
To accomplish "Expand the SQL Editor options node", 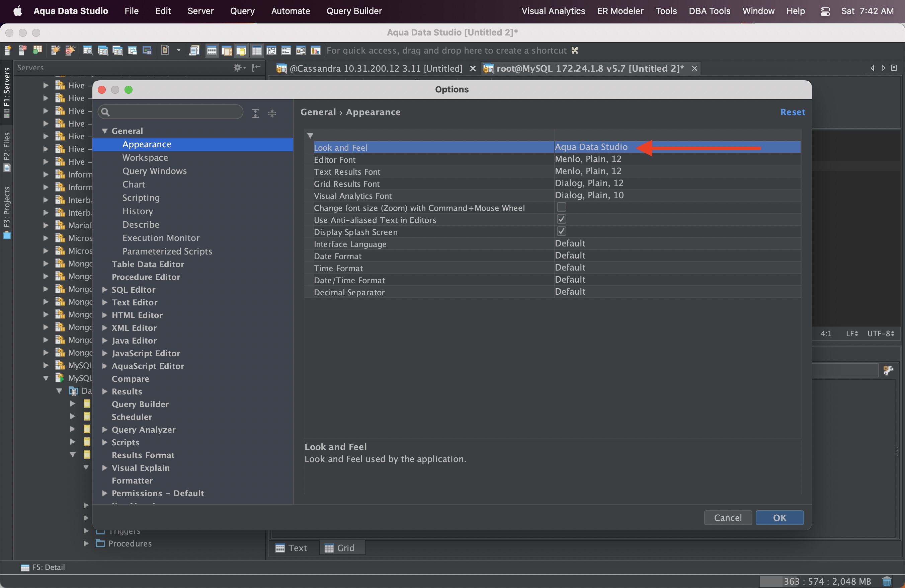I will point(104,290).
